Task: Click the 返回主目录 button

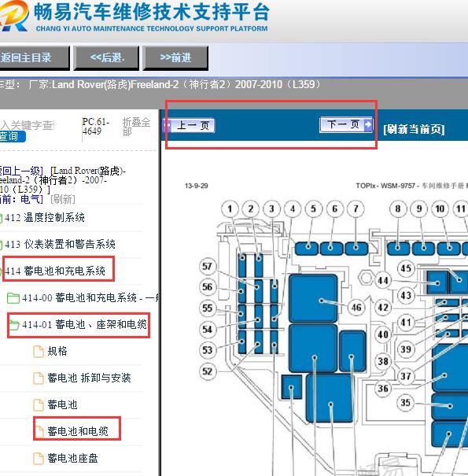Action: click(34, 57)
